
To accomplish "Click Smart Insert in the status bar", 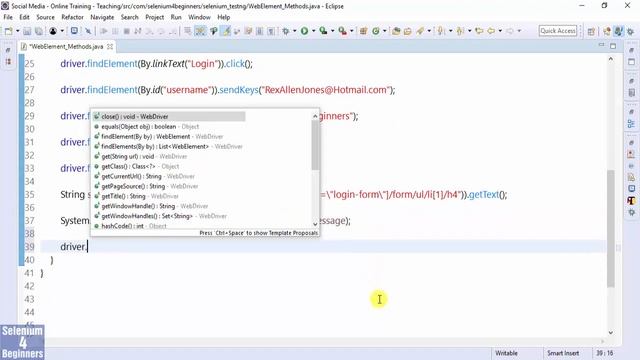I will 563,353.
